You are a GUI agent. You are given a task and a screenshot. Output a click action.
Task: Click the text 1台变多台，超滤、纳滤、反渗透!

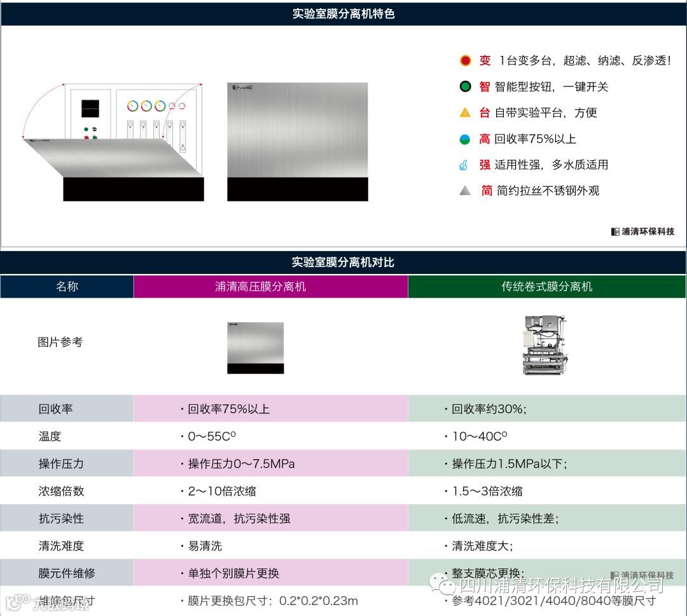[585, 60]
